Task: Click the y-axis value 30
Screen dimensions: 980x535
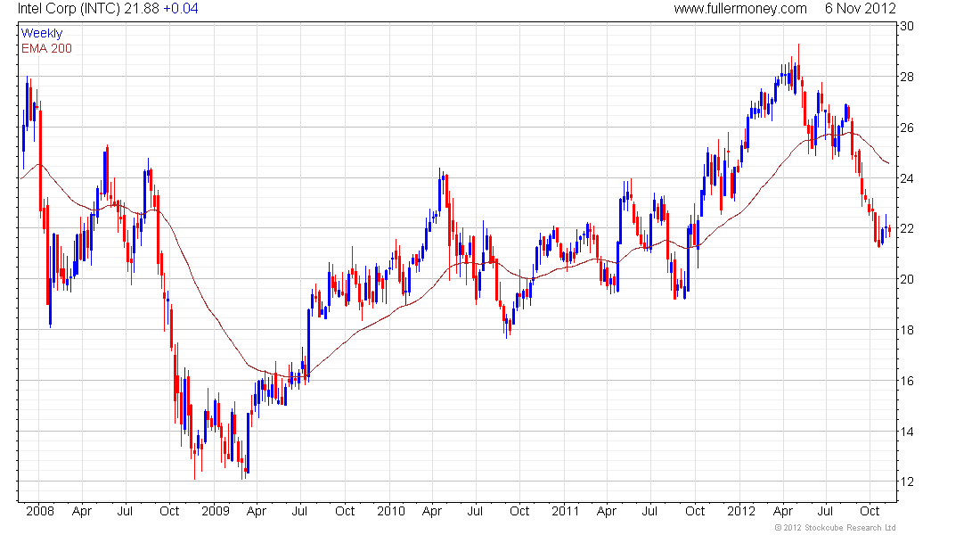Action: [906, 26]
